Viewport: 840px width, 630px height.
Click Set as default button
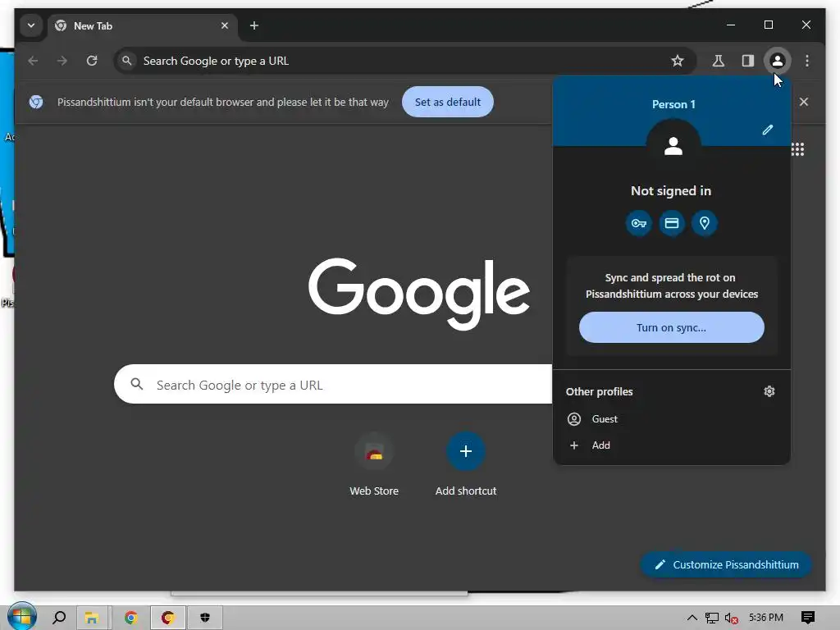[x=447, y=102]
